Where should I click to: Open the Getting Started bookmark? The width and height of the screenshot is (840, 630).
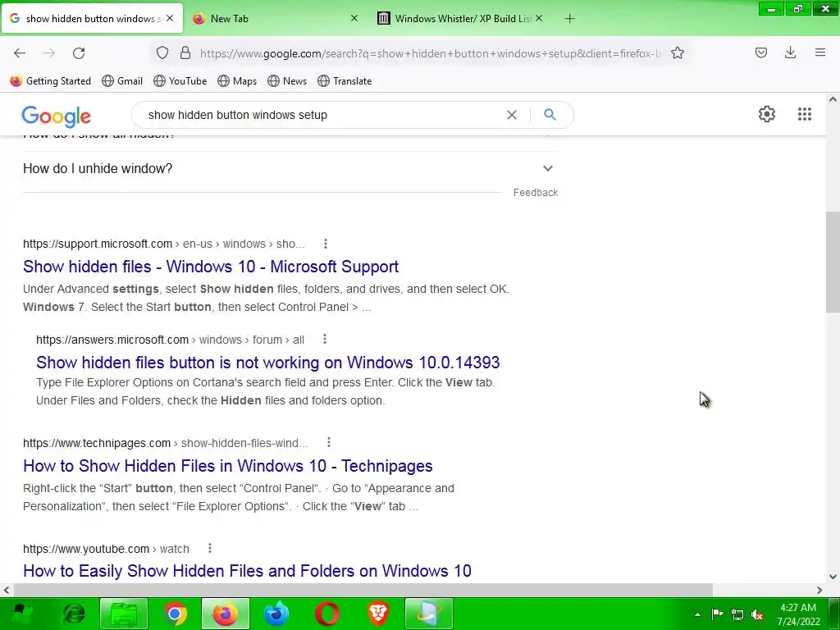tap(51, 81)
